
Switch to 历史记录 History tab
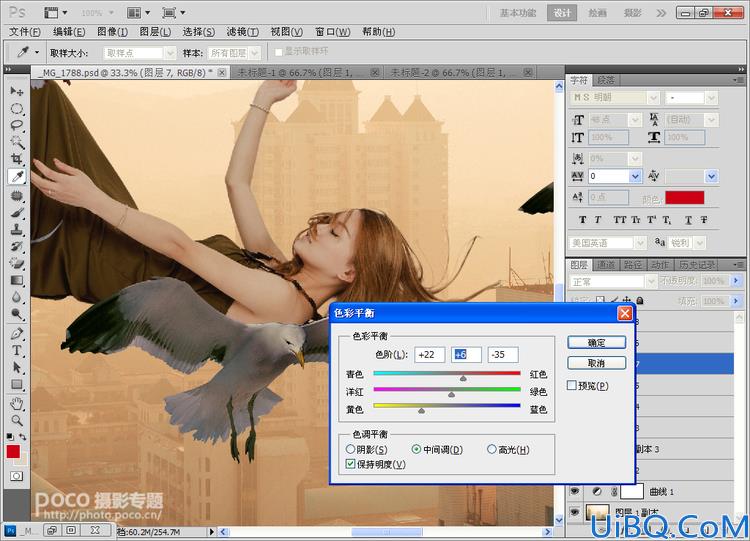pyautogui.click(x=697, y=265)
